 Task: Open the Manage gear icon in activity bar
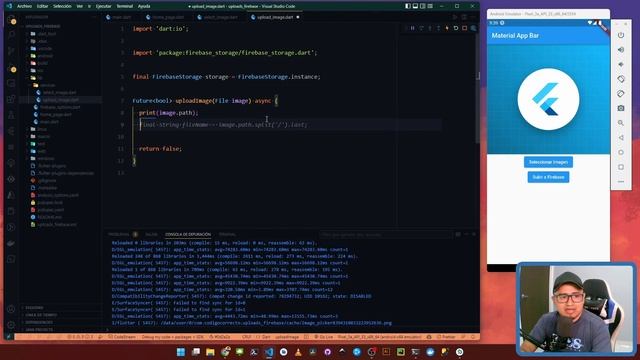[x=11, y=325]
